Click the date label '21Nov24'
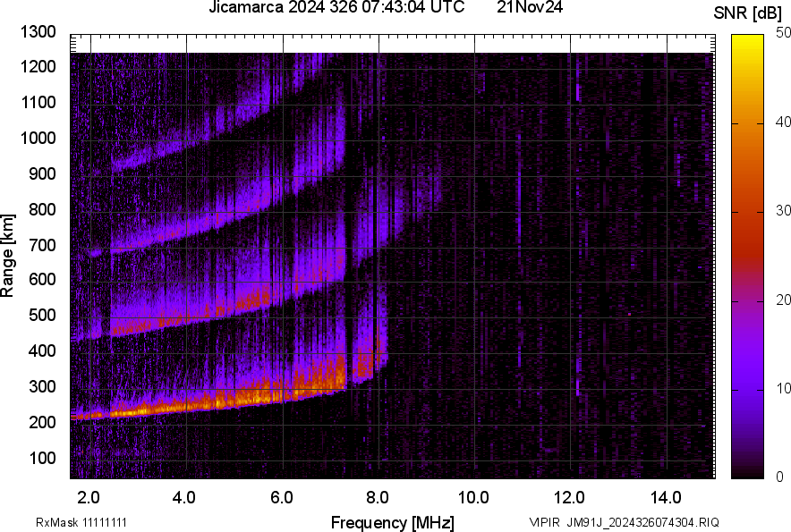The height and width of the screenshot is (532, 791). (x=530, y=7)
